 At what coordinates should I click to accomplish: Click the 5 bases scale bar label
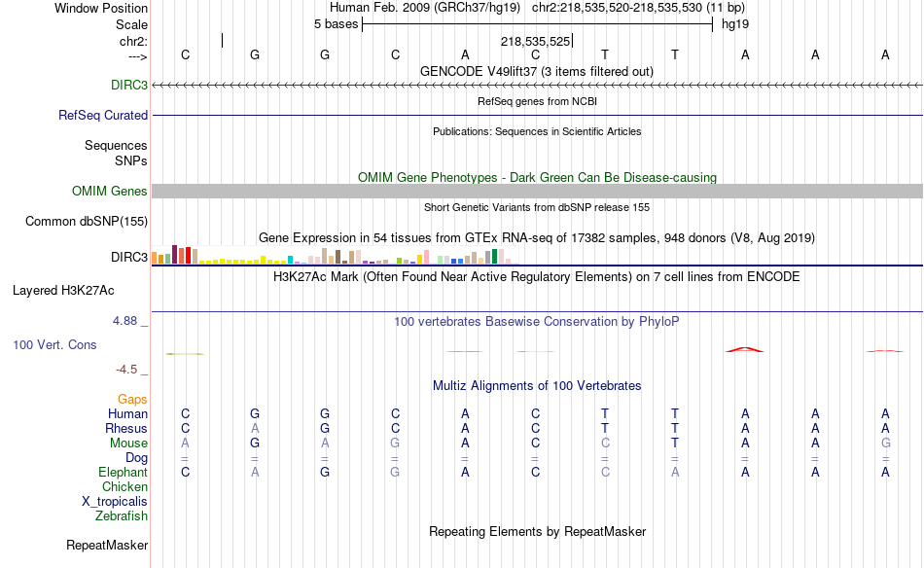pos(336,24)
